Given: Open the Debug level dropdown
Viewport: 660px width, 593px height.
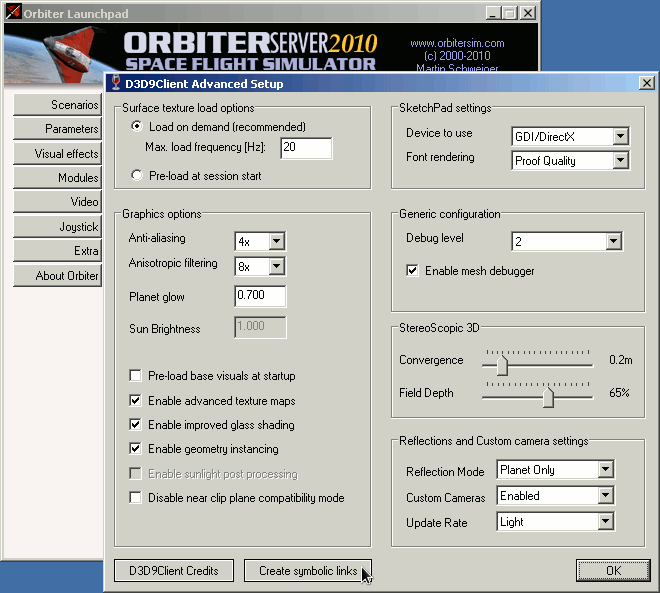Looking at the screenshot, I should coord(614,241).
